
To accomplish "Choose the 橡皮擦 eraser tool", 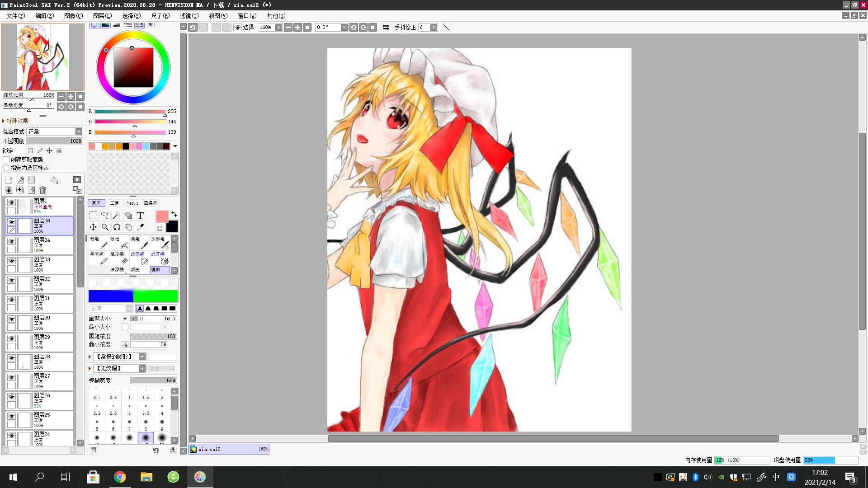I will click(x=119, y=258).
